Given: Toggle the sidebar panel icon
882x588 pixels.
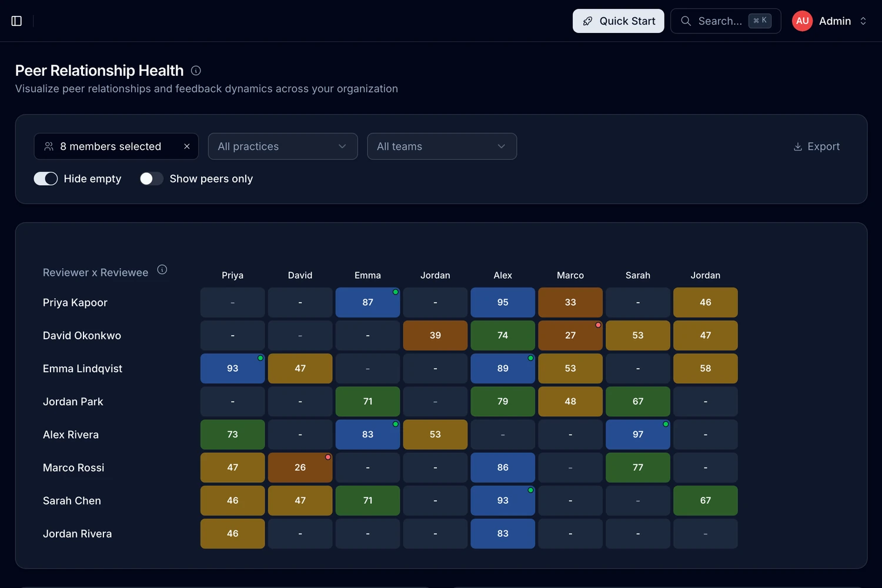Looking at the screenshot, I should (x=16, y=21).
